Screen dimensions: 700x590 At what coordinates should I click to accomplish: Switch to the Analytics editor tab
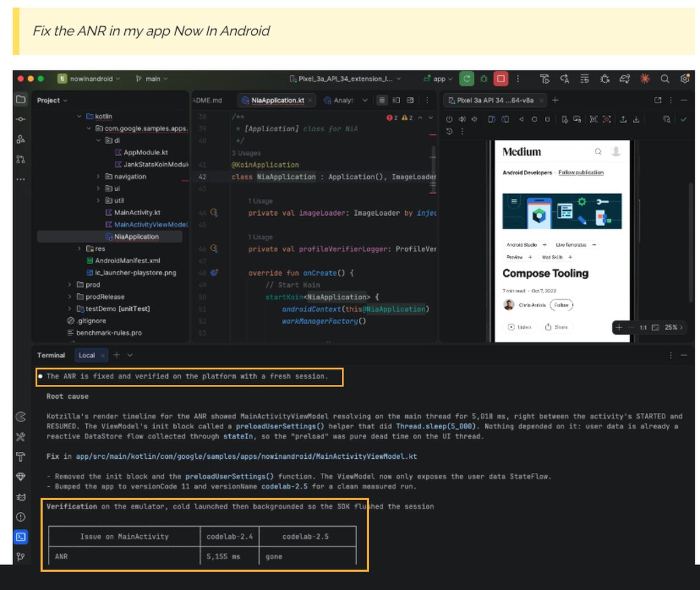(339, 100)
